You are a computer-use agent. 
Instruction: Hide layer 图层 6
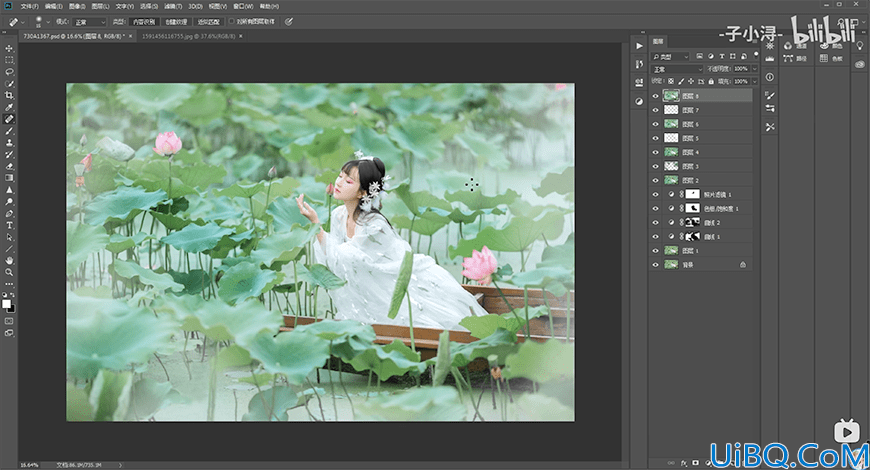(655, 124)
